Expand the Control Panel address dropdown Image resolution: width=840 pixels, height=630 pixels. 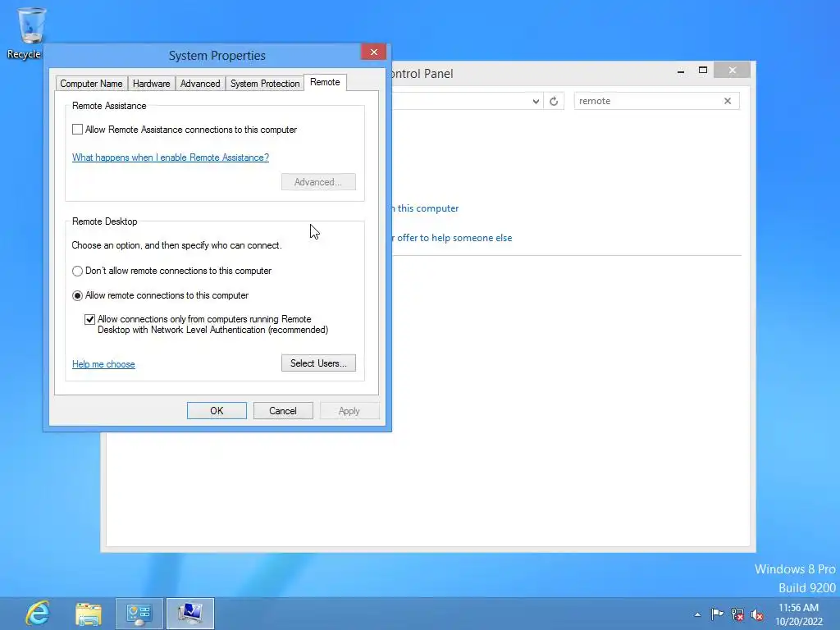tap(536, 101)
